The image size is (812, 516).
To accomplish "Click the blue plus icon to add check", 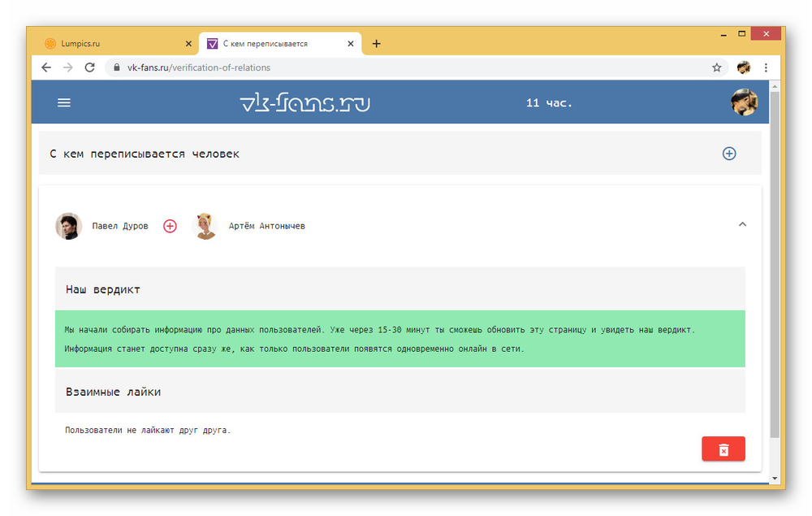I will pos(729,154).
